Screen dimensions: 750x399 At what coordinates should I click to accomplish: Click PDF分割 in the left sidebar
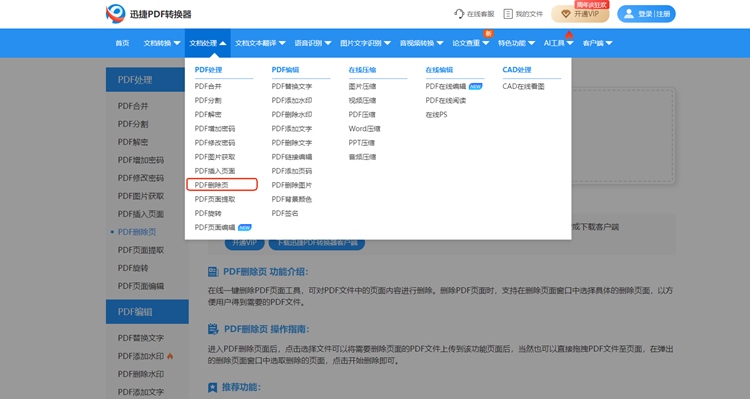pos(133,124)
